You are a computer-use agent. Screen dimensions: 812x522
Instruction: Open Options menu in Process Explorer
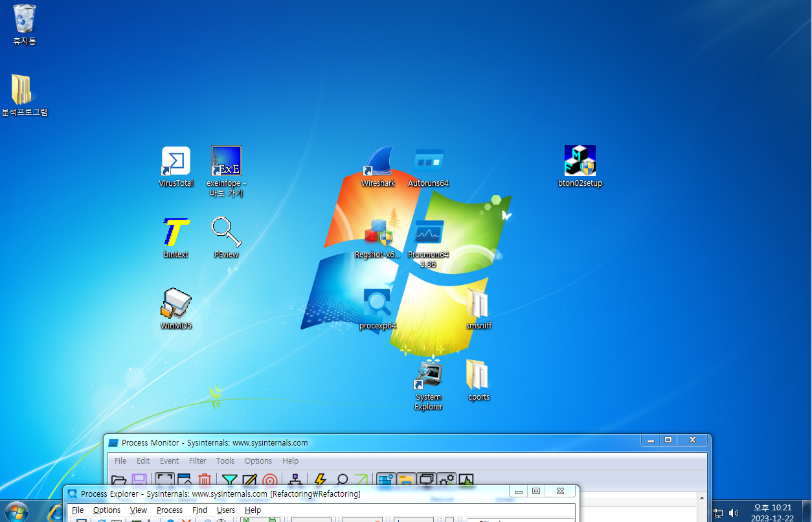(107, 510)
